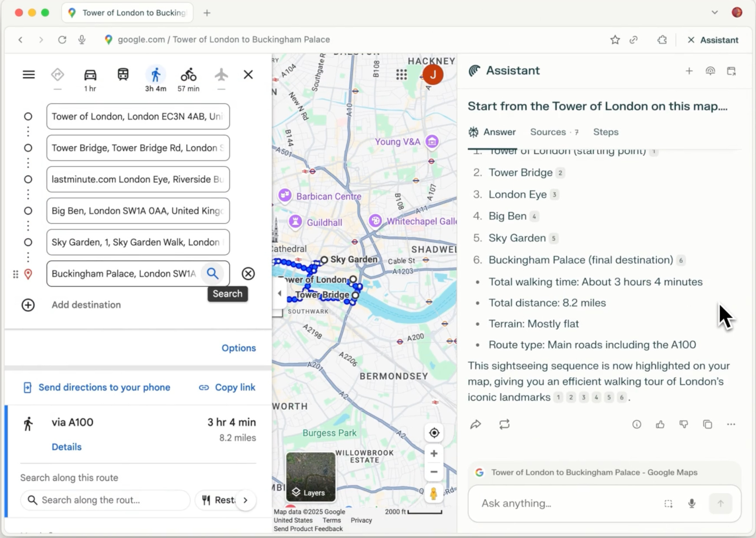Screen dimensions: 756x538
Task: Start a new Assistant thread
Action: tap(689, 71)
